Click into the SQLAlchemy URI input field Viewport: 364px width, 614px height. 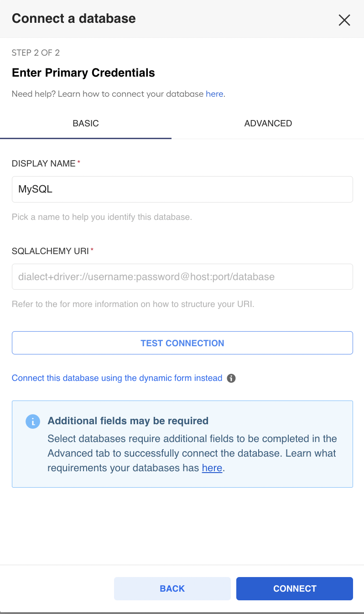(182, 276)
